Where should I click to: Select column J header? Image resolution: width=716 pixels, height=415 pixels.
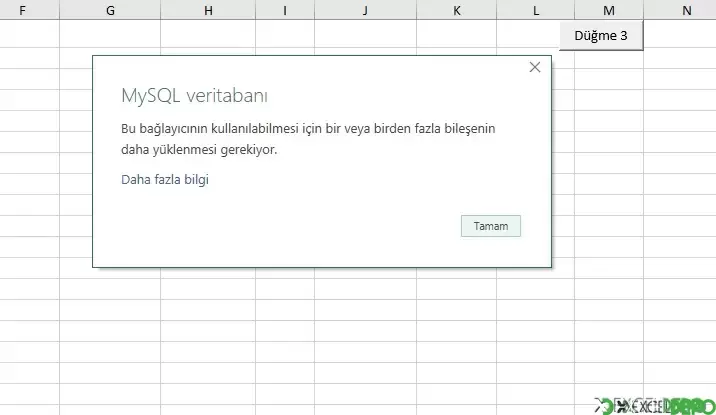point(365,10)
